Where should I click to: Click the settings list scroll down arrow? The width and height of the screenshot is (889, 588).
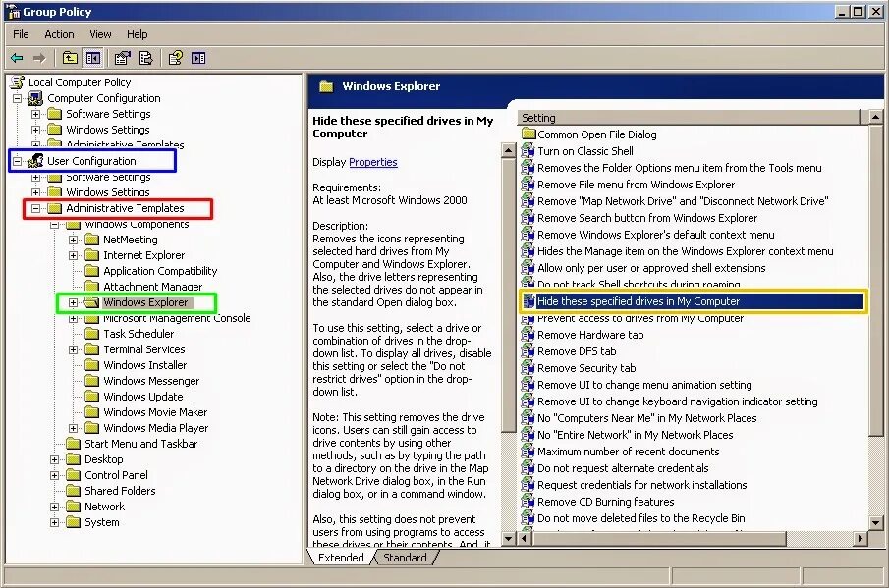(875, 522)
